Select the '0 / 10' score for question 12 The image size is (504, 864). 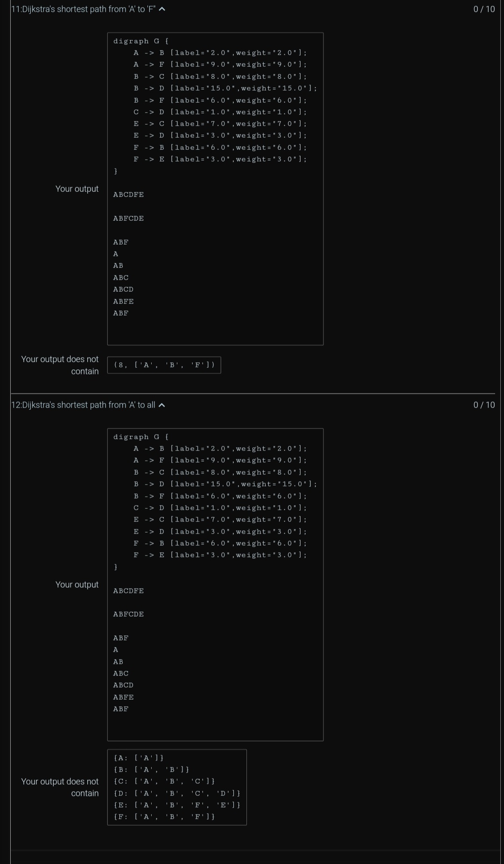tap(484, 405)
